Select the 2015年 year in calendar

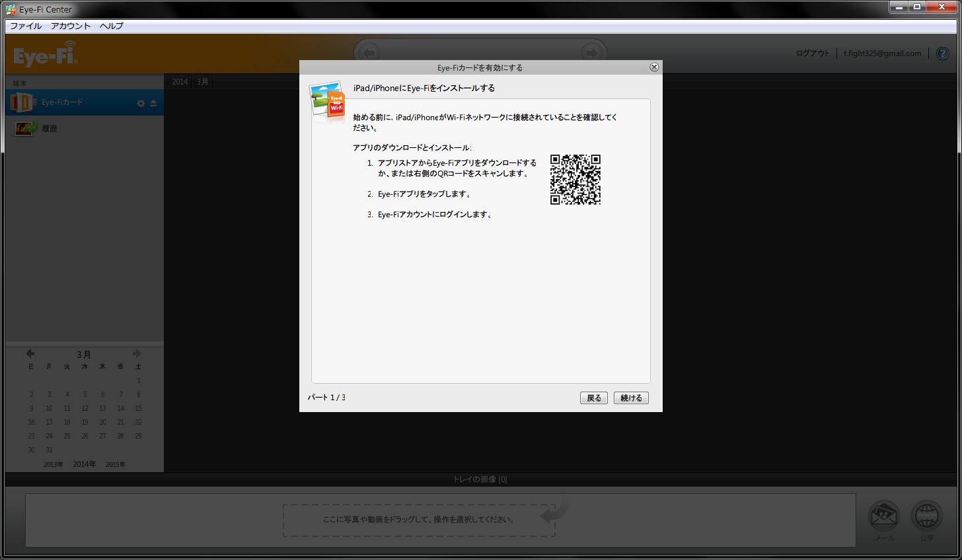[x=115, y=464]
